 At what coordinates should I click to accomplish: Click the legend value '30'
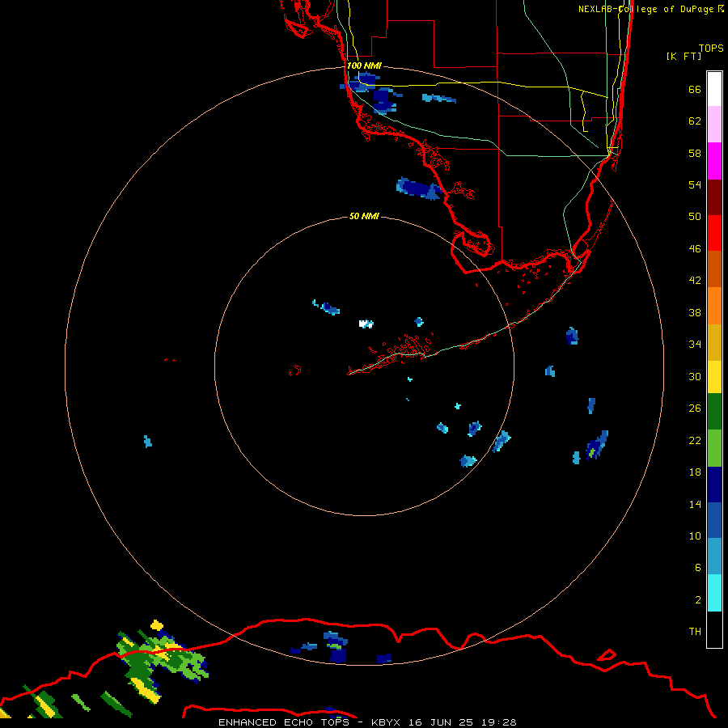click(695, 376)
